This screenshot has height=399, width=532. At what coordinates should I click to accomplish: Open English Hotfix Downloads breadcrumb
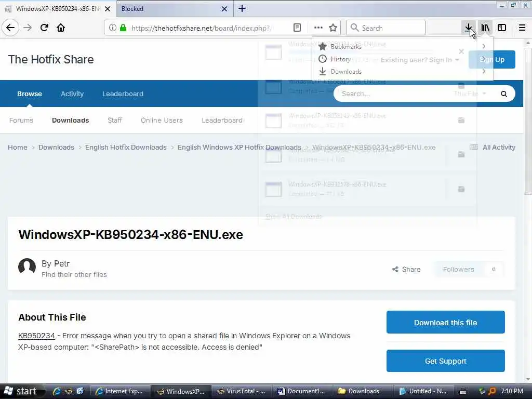[126, 147]
